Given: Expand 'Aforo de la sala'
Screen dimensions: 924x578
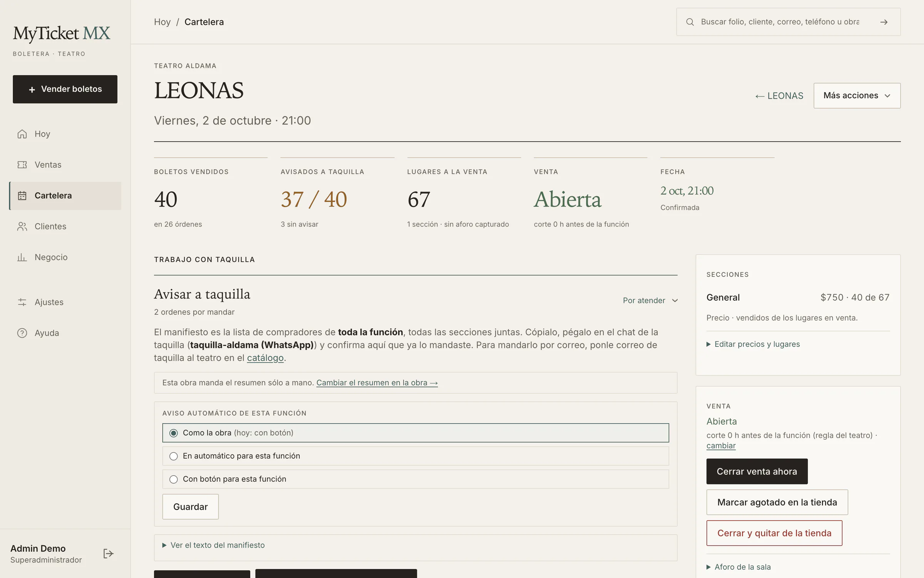Looking at the screenshot, I should (738, 567).
